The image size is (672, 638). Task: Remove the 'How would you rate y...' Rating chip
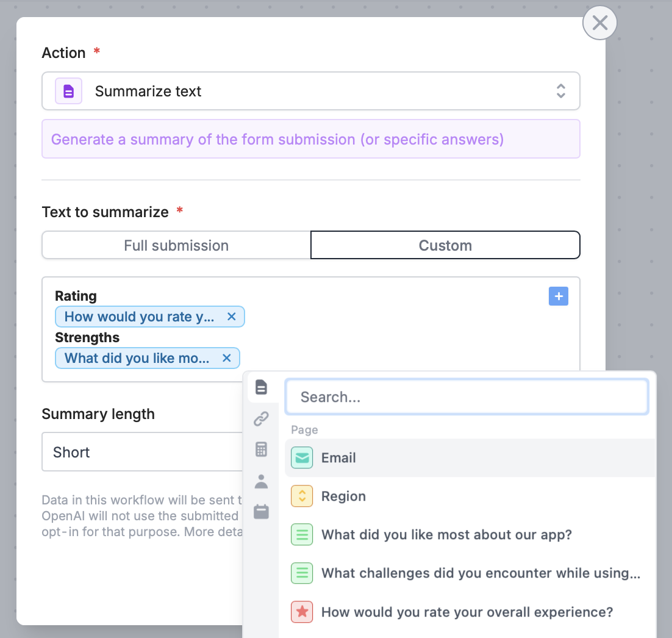[x=232, y=317]
